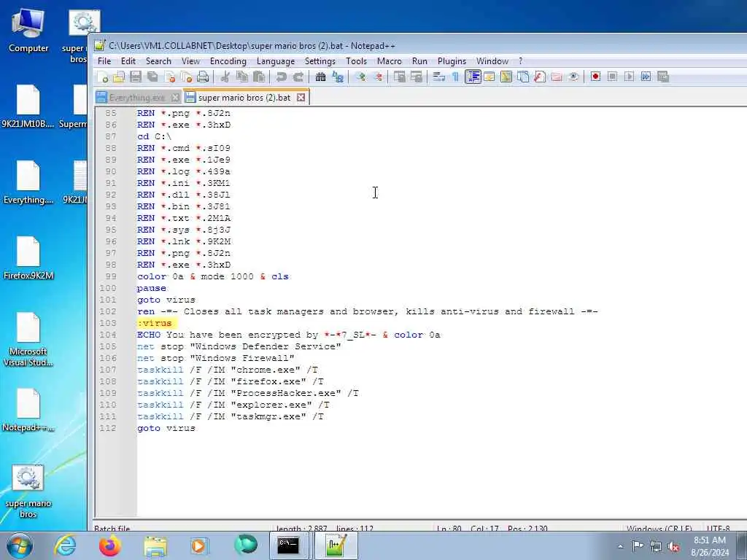Toggle Word Wrap toolbar icon

pyautogui.click(x=438, y=77)
